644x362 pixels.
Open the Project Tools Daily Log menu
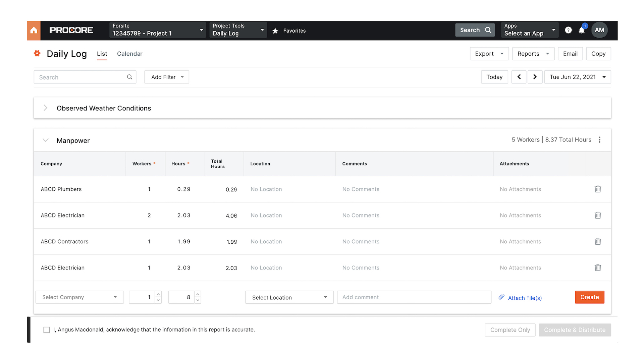(x=238, y=30)
